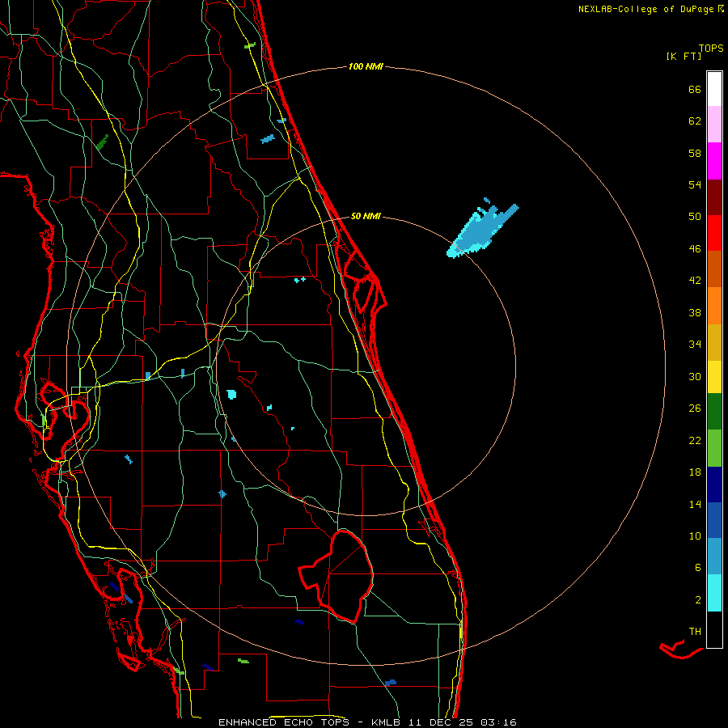Click the orange 38 kft legend swatch

point(714,306)
